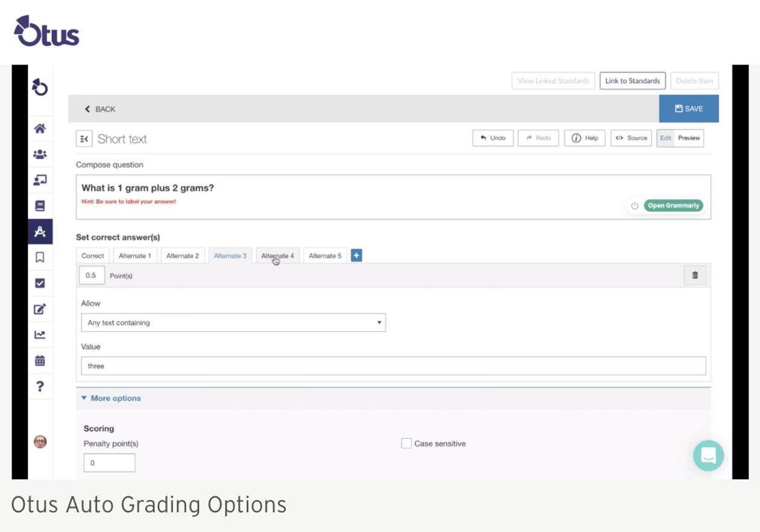This screenshot has width=760, height=532.
Task: Toggle the Grammarly power button
Action: 635,206
